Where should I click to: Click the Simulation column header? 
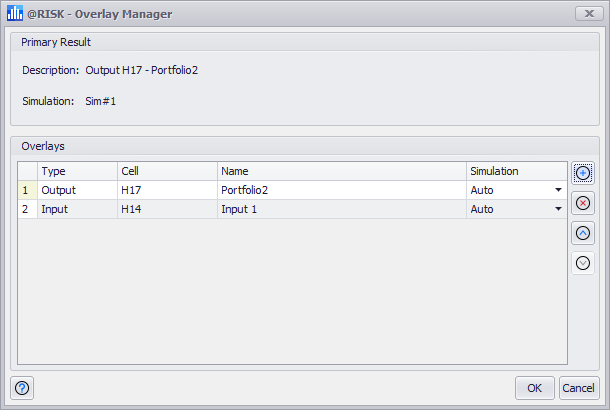(515, 171)
